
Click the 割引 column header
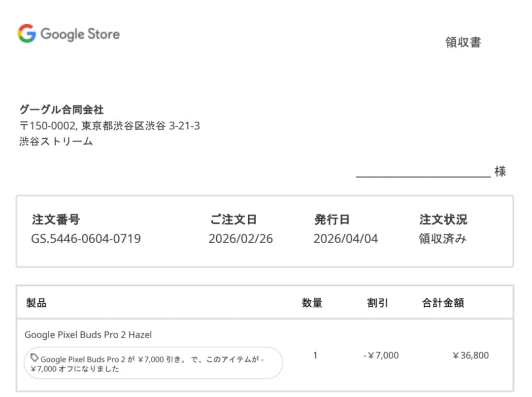377,303
